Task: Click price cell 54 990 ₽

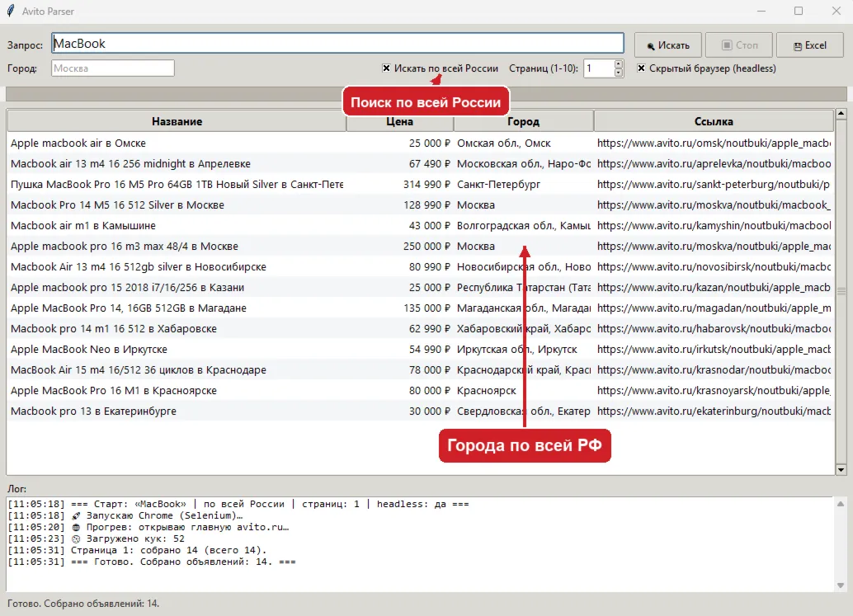Action: (x=429, y=350)
